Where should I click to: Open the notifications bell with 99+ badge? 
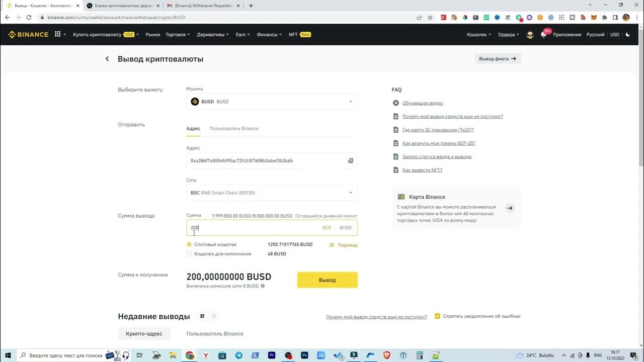[x=543, y=35]
